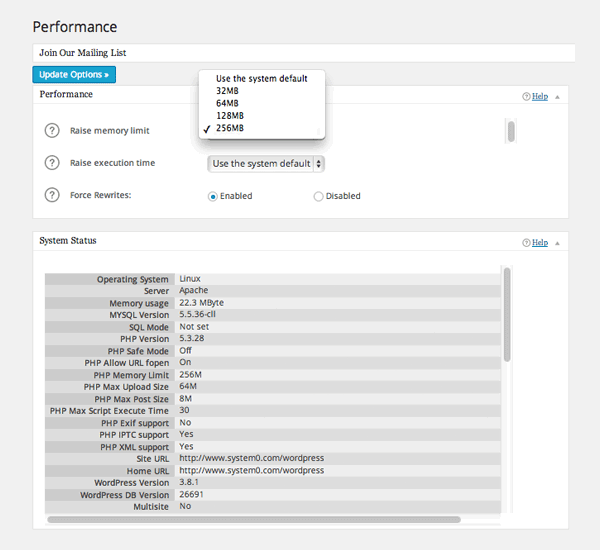
Task: Click the question mark next to Raise execution time
Action: (52, 163)
